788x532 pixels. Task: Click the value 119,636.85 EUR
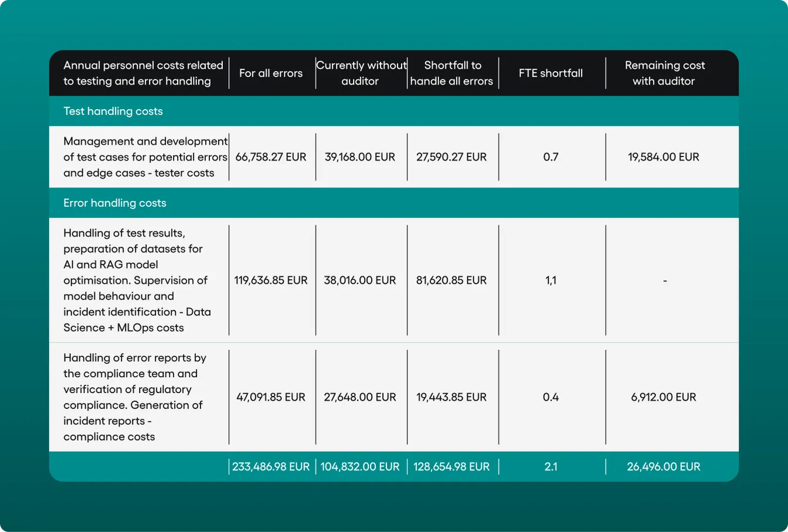(271, 281)
